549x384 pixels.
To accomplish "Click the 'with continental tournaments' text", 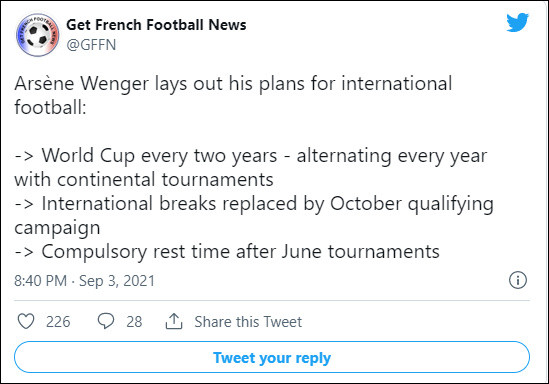I will (x=144, y=180).
